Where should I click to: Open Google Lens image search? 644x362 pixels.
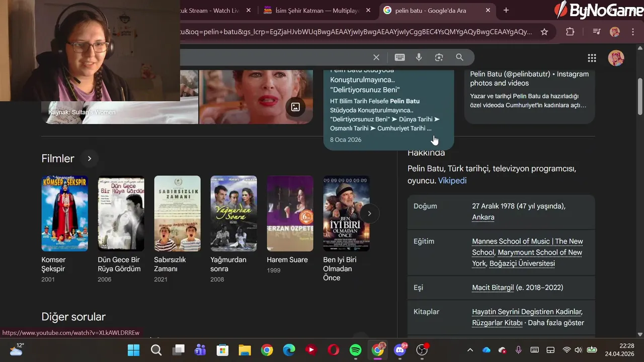tap(439, 57)
